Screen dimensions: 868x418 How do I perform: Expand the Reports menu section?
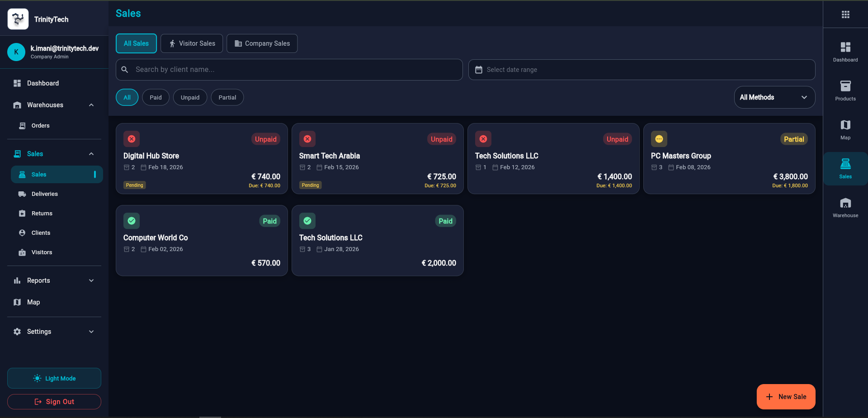pos(54,280)
